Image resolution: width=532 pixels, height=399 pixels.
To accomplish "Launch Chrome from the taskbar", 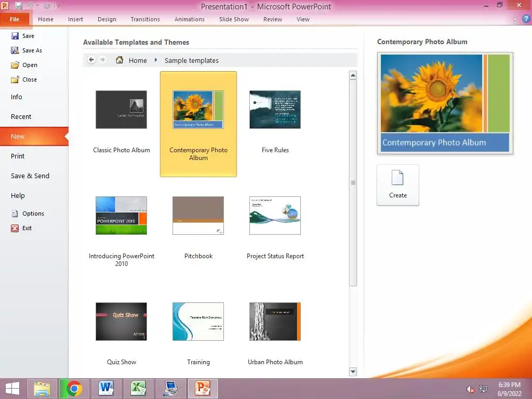I will [74, 389].
